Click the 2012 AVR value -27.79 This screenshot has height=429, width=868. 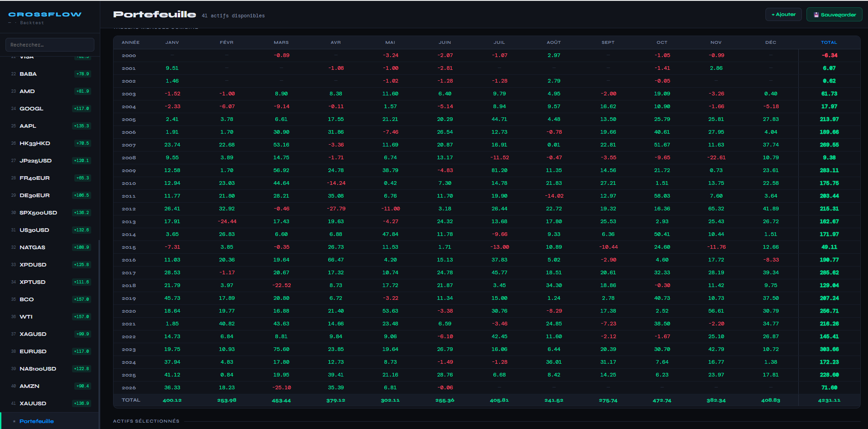pyautogui.click(x=336, y=209)
